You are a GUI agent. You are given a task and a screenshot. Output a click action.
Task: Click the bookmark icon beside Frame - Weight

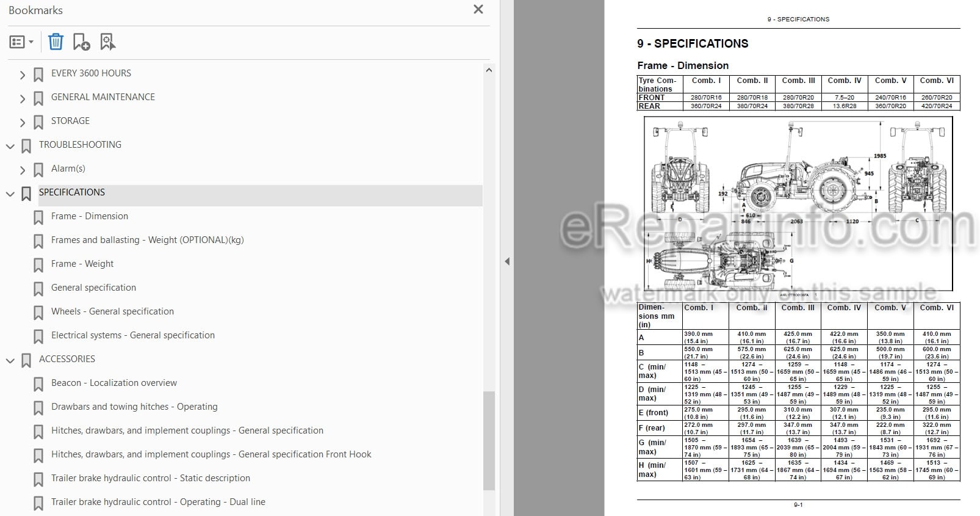pos(38,265)
